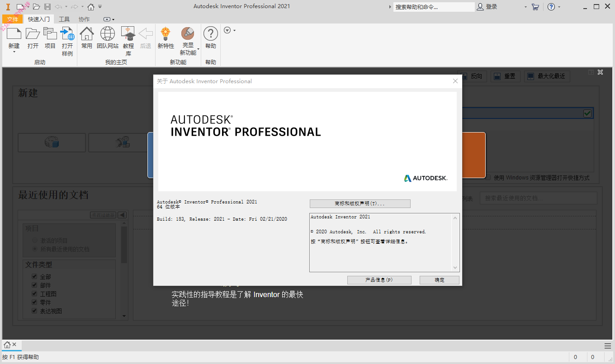Enable 使用 Windows 资源管理器打开快捷方式 checkbox
This screenshot has width=615, height=364.
pos(488,177)
